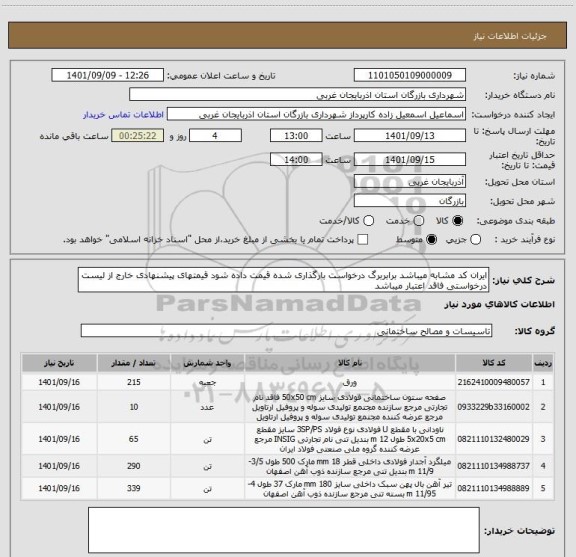Click the تاریخ نیاز column header

click(59, 363)
